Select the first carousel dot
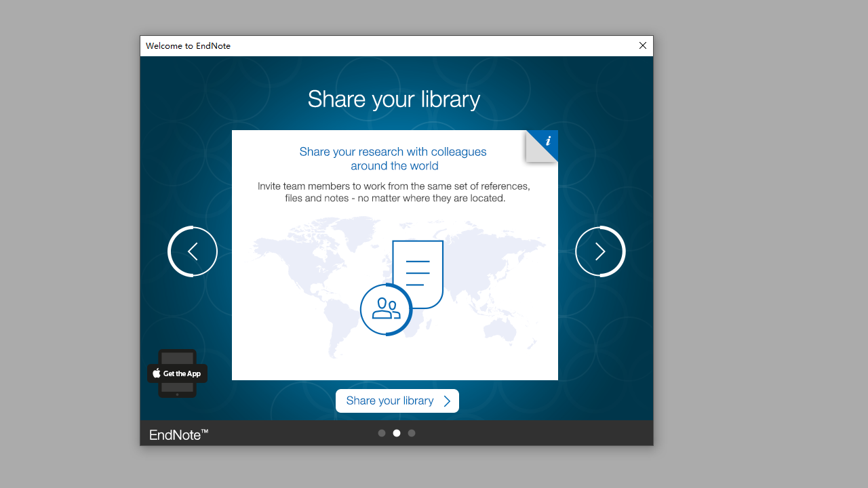 click(x=382, y=432)
